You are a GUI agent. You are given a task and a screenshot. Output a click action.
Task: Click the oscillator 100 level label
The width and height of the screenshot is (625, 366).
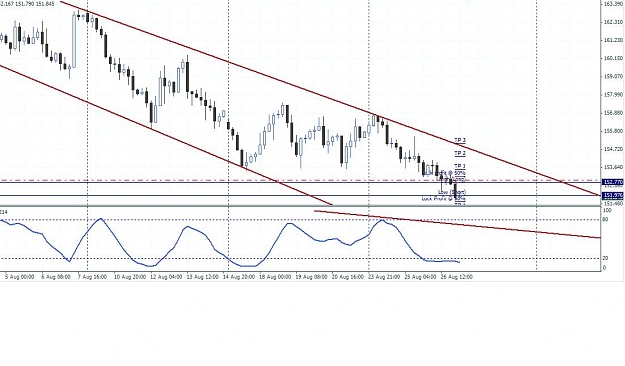[607, 210]
